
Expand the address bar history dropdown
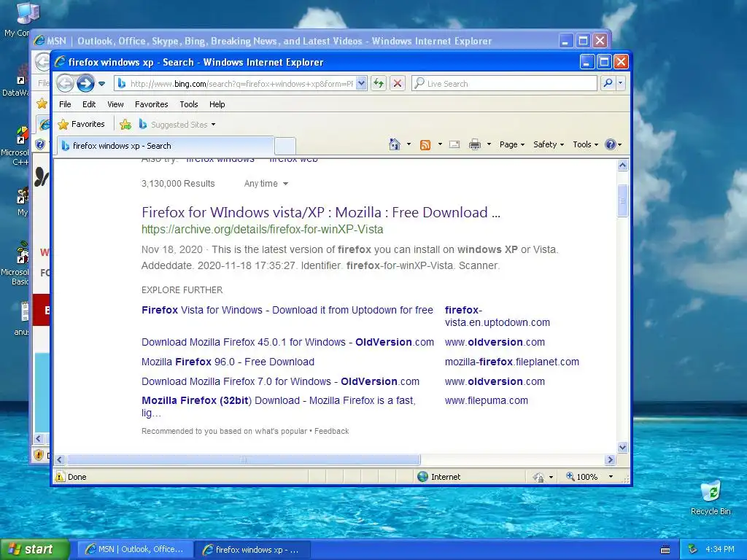coord(361,83)
